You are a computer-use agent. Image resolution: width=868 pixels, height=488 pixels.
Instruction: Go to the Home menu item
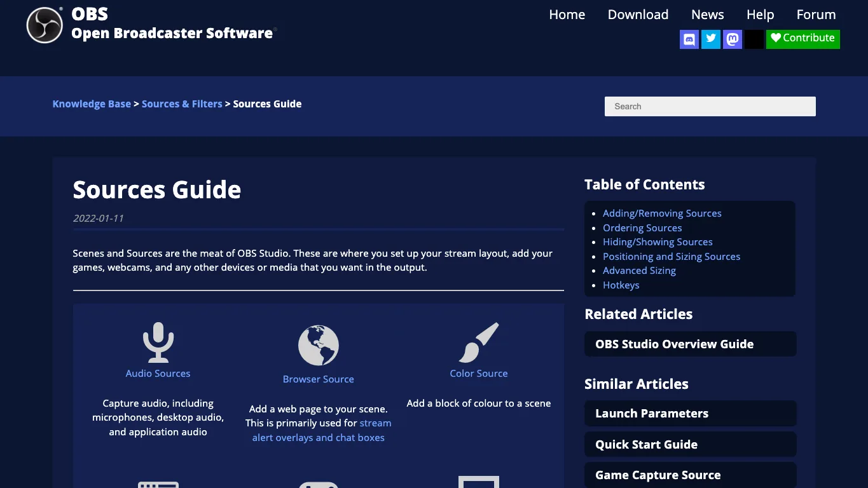[x=567, y=15]
